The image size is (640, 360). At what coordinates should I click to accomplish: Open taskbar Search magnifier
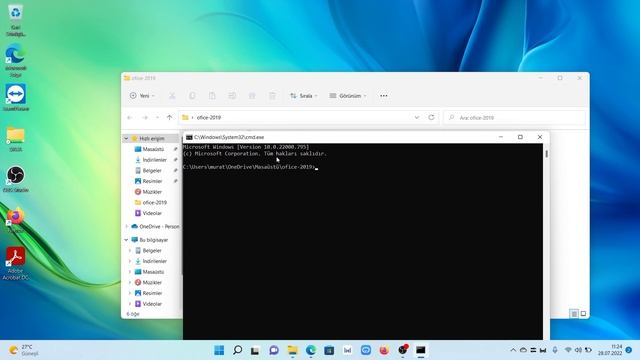[x=238, y=350]
